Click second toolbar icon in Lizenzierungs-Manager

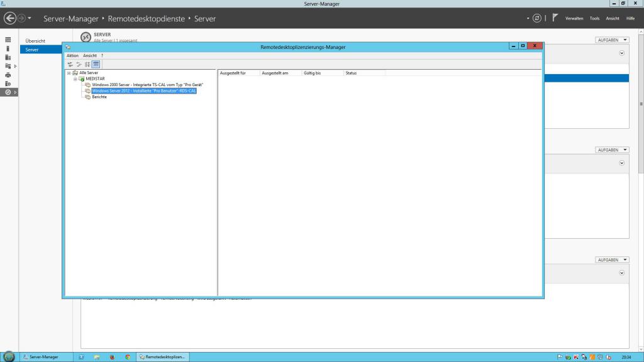tap(79, 64)
